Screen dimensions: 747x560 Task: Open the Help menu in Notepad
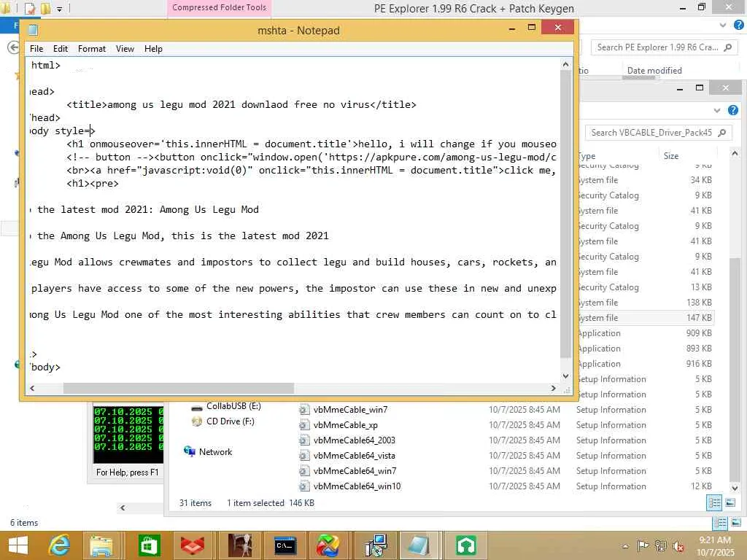153,49
